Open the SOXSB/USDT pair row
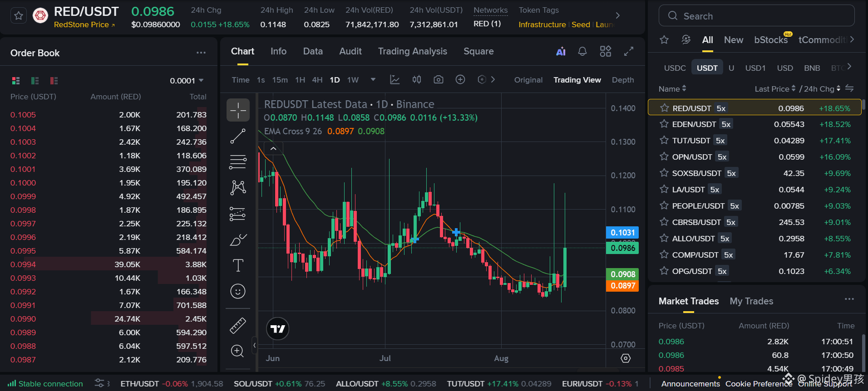 pyautogui.click(x=755, y=173)
